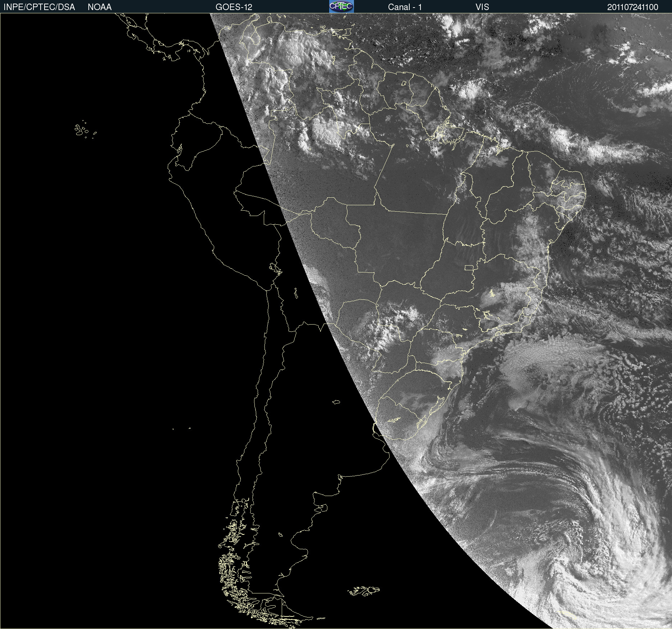Click the GOES-12 satellite label
Viewport: 672px width, 629px height.
(234, 7)
